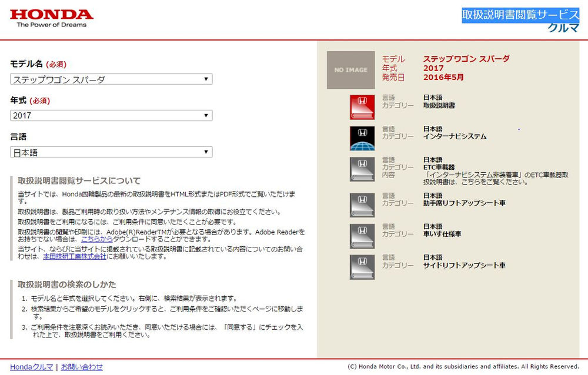This screenshot has width=588, height=375.
Task: Open the お問い合わせ footer link
Action: [x=82, y=367]
